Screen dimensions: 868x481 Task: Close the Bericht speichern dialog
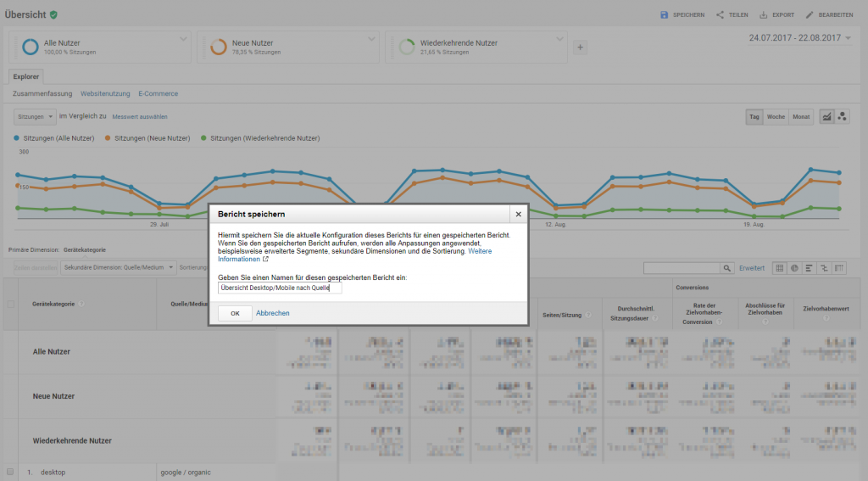518,214
